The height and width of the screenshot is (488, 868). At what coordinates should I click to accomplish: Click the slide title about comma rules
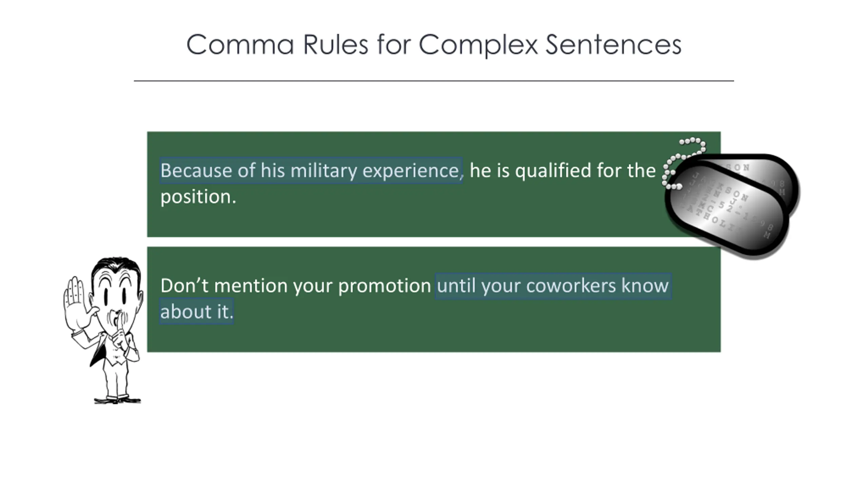[x=434, y=45]
